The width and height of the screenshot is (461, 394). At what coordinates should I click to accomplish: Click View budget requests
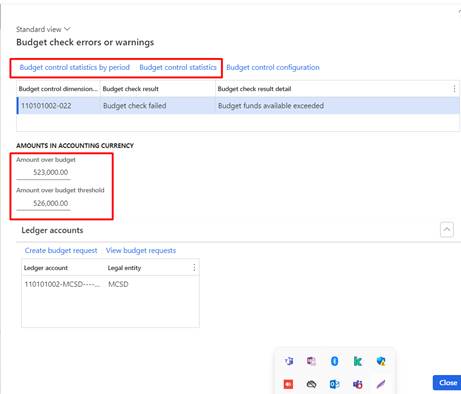141,250
